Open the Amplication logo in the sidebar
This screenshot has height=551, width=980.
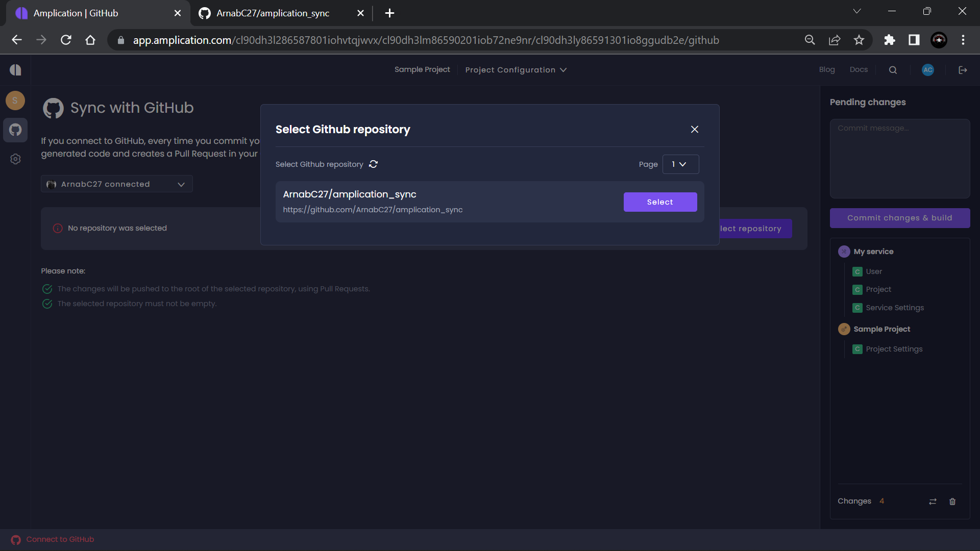tap(15, 69)
